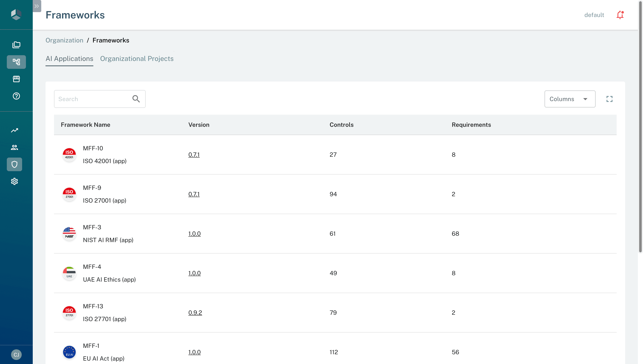Toggle fullscreen table view

[609, 99]
